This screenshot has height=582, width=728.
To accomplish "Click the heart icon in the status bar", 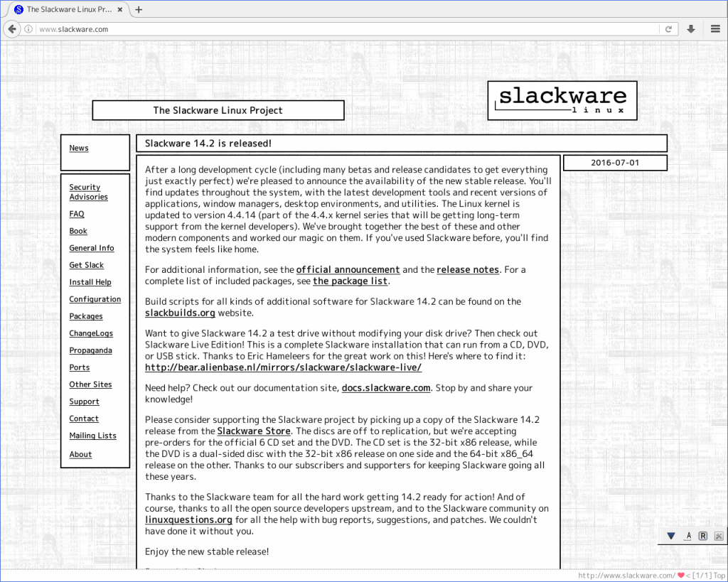I will 680,576.
